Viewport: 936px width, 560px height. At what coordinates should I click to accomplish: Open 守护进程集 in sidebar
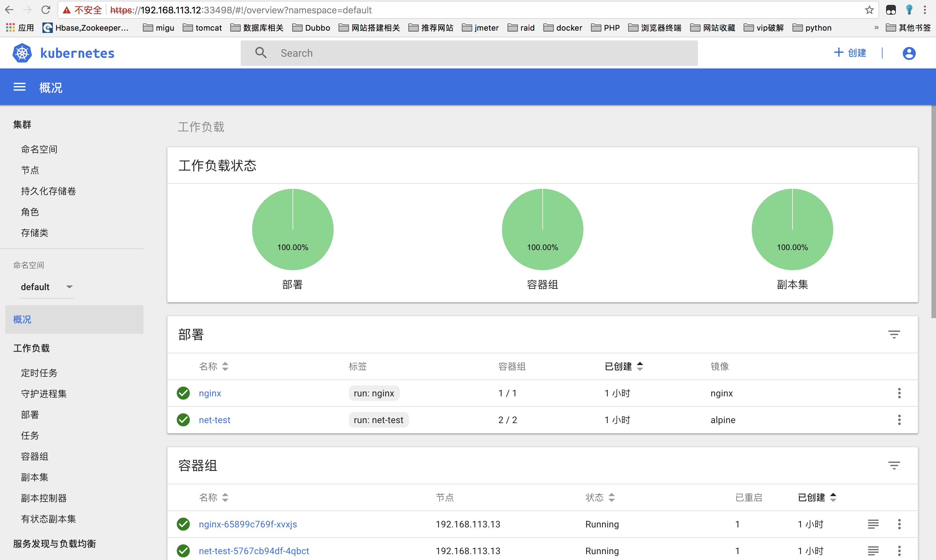click(x=43, y=393)
